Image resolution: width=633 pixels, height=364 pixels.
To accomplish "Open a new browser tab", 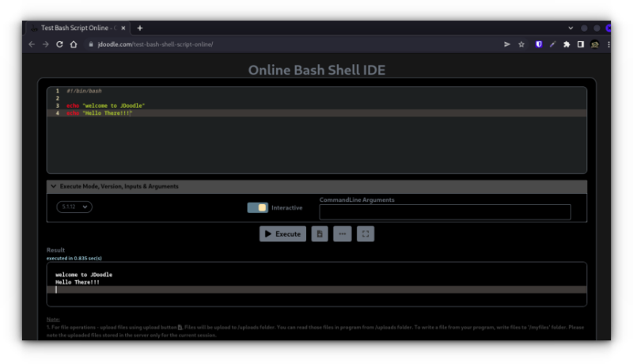I will pos(140,28).
